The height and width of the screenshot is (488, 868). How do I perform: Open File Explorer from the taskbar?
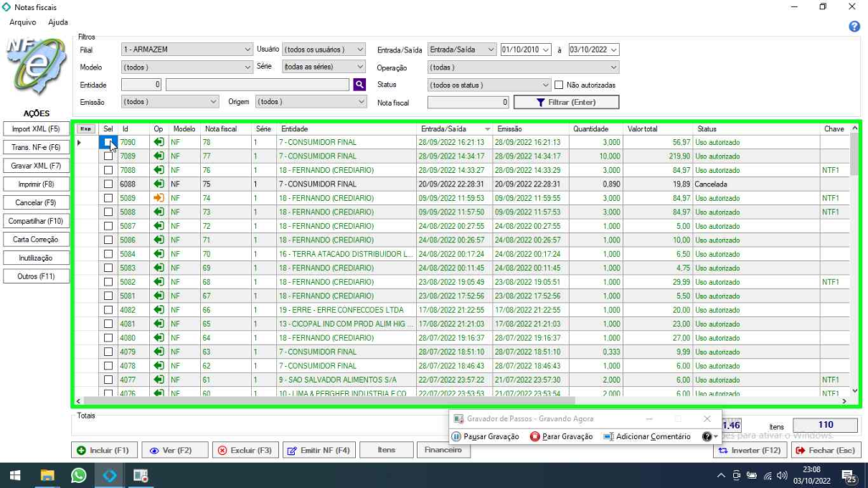[47, 475]
